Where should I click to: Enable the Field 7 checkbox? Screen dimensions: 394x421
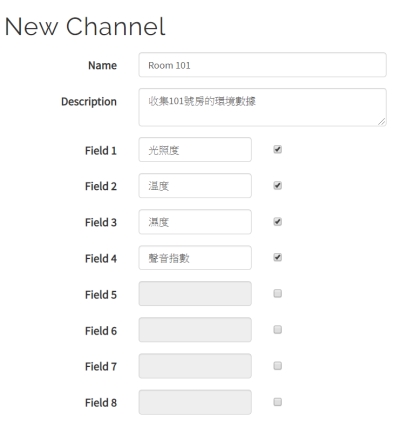(277, 366)
